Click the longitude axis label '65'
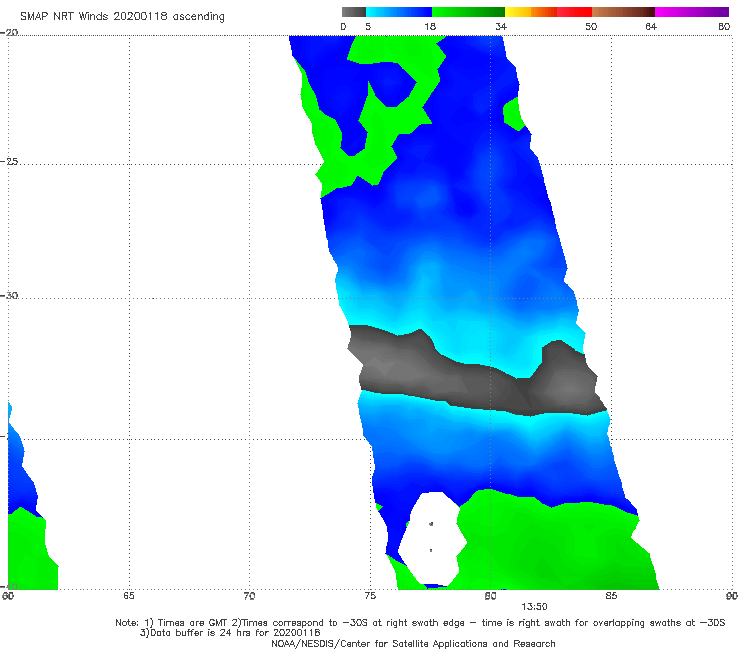 129,596
